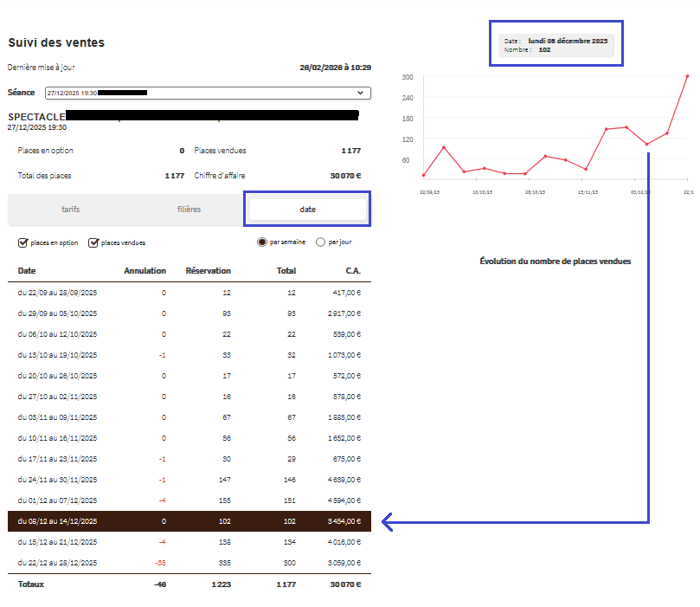Toggle the places vendues checkbox
The height and width of the screenshot is (607, 700).
click(x=94, y=243)
